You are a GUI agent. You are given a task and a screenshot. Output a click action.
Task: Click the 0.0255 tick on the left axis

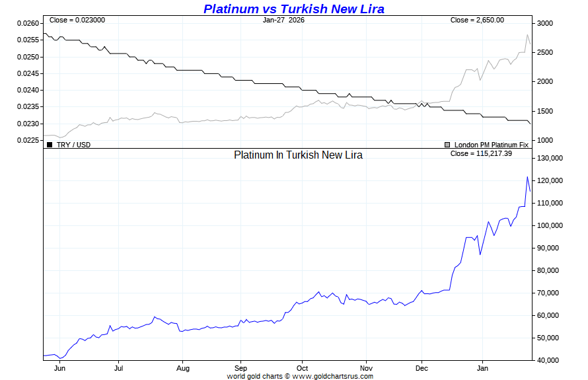click(x=28, y=40)
